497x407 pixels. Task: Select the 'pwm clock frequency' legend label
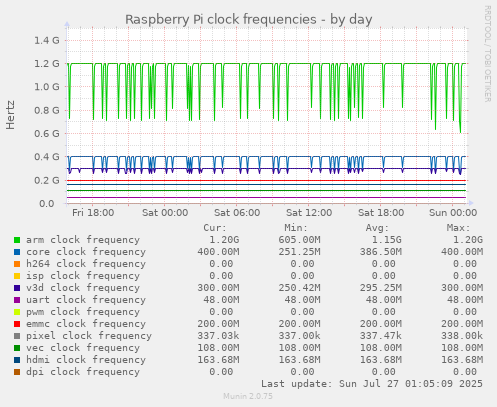(83, 312)
